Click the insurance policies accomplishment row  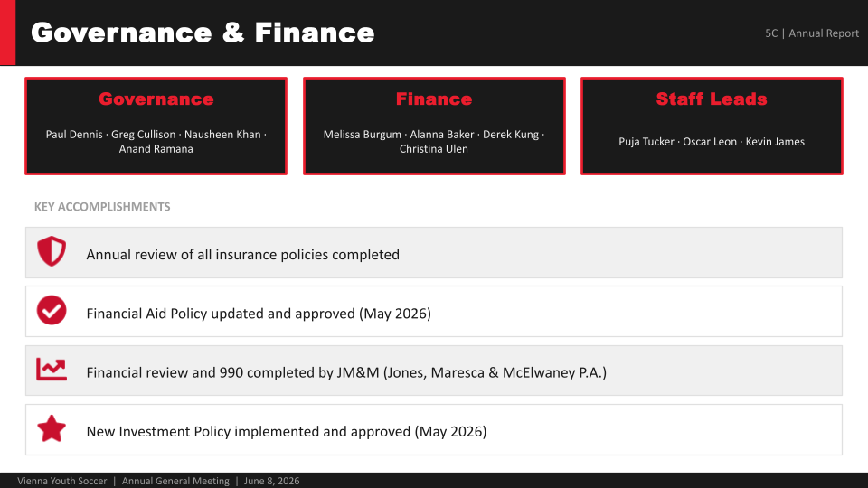(434, 253)
